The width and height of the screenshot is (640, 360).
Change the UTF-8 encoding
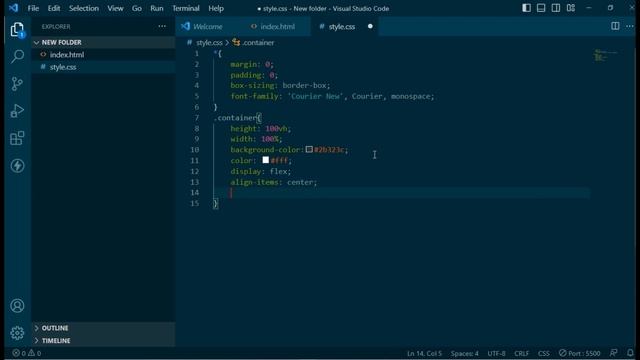(496, 353)
